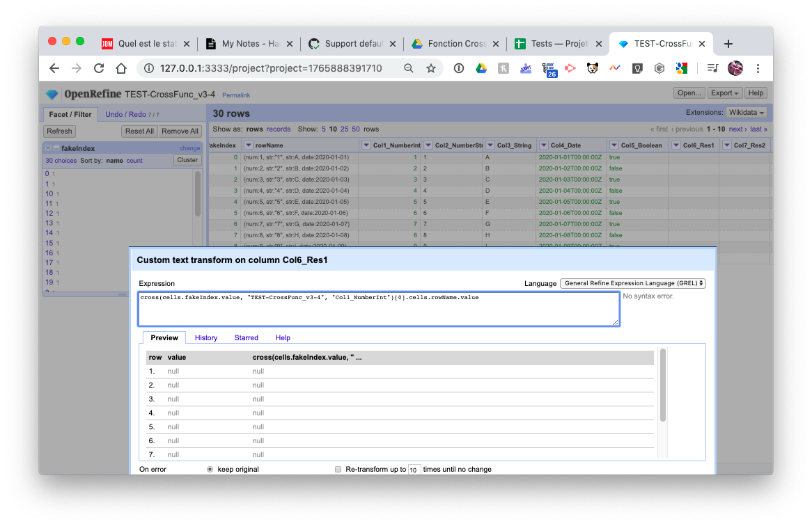Click the re-transform times number field

414,470
